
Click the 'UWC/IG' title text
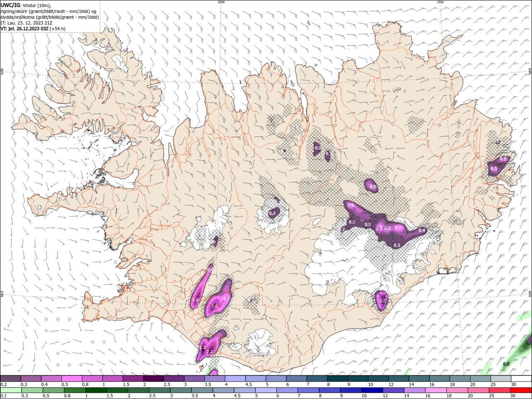pyautogui.click(x=10, y=5)
